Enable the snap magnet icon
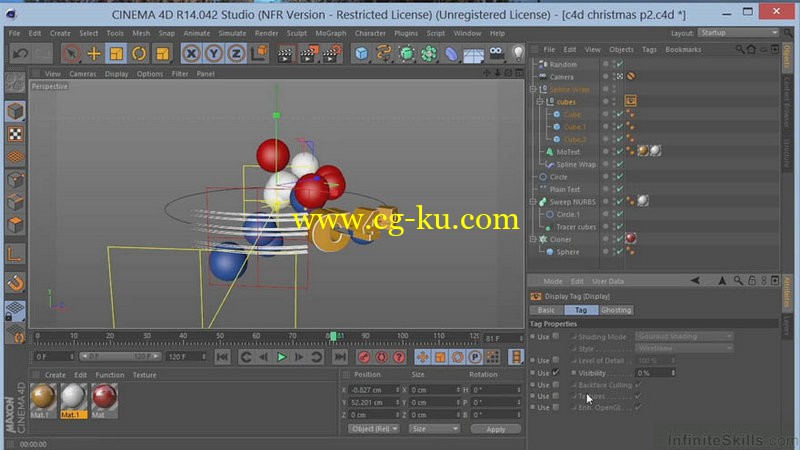The height and width of the screenshot is (450, 800). pos(15,282)
